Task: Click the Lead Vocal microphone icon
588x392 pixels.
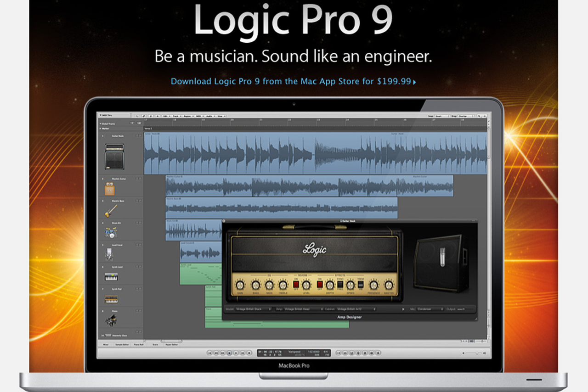Action: coord(108,254)
